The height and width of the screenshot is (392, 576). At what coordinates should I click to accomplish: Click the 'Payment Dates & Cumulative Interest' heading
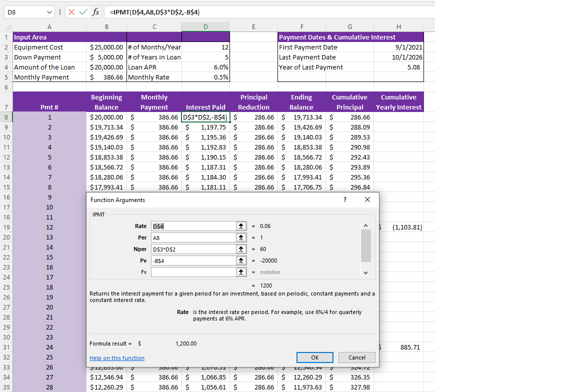pos(337,37)
